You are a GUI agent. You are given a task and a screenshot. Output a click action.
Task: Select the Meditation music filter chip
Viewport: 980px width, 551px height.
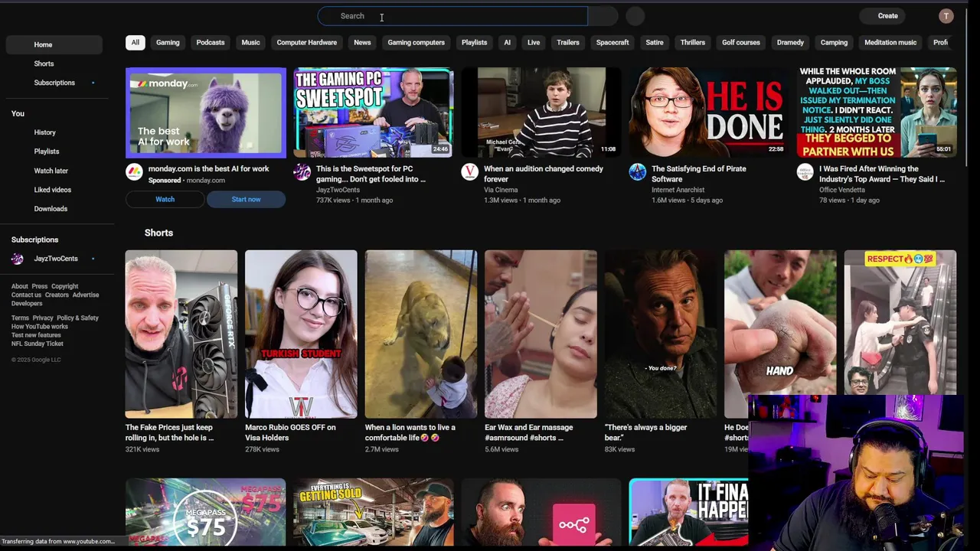890,43
